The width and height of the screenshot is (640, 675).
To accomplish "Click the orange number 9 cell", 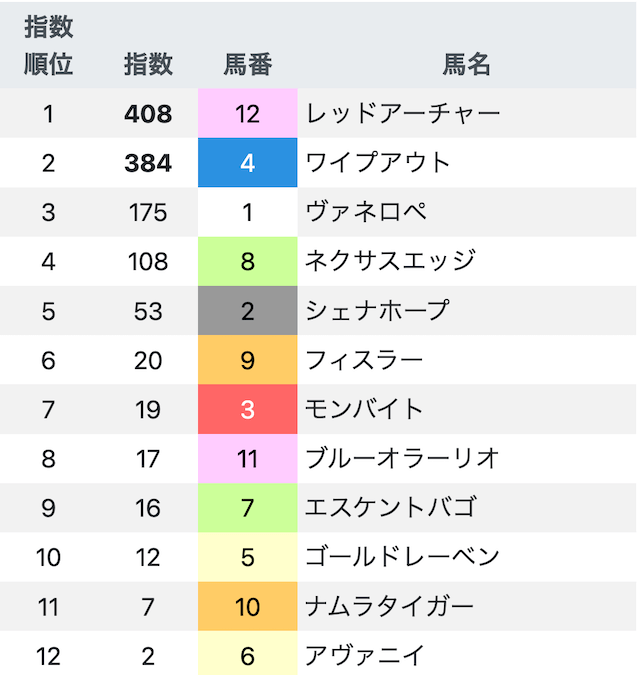I will click(x=247, y=360).
